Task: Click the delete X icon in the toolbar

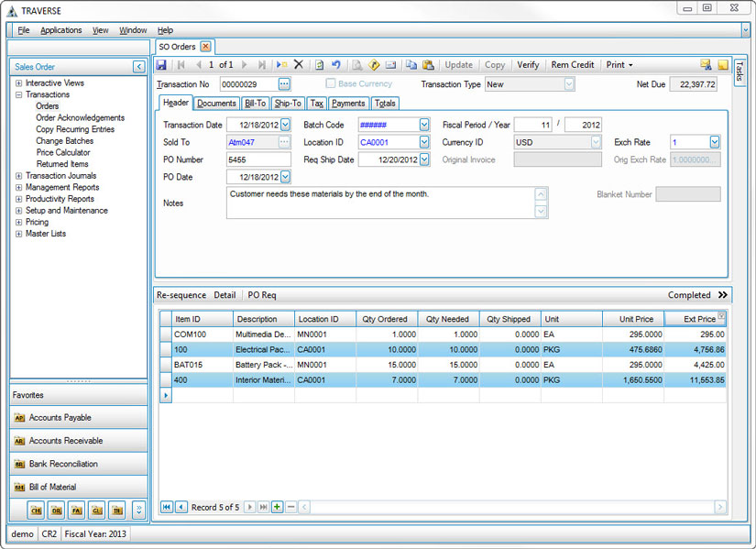Action: (x=299, y=64)
